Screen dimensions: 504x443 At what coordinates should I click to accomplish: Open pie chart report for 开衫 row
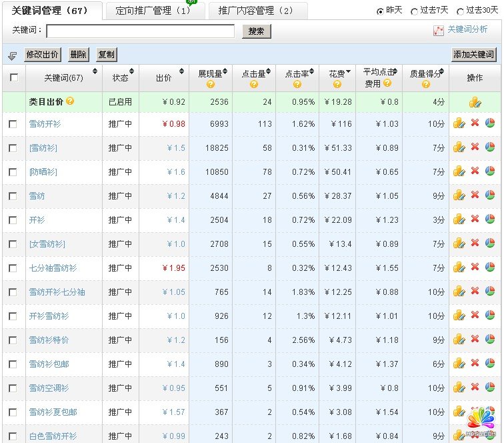[490, 219]
